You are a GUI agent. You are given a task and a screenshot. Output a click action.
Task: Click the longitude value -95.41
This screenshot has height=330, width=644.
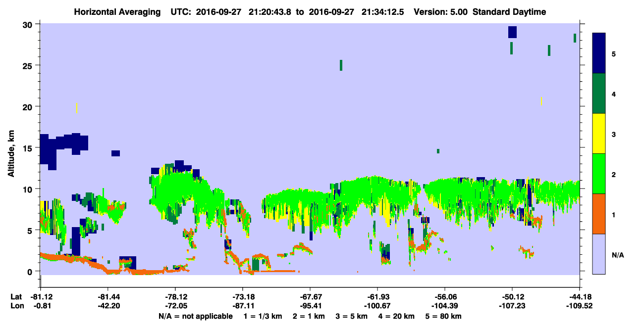(310, 305)
